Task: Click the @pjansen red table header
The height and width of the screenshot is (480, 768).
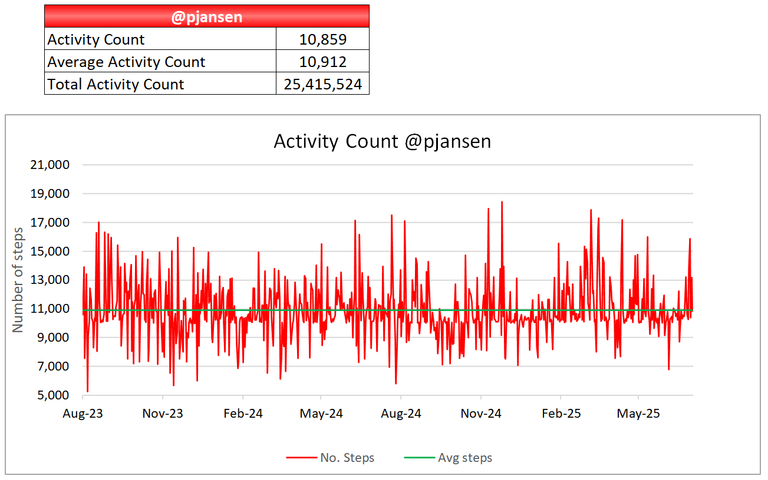Action: [207, 16]
